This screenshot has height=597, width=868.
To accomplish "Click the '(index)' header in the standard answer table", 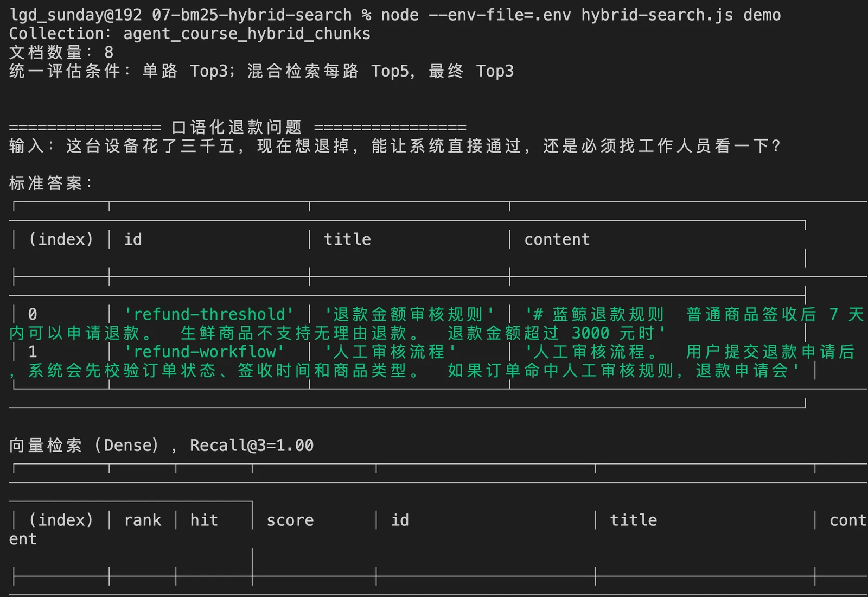I will click(x=61, y=239).
